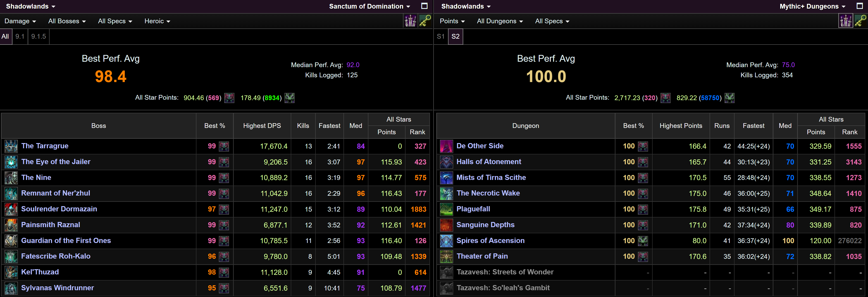Click Remnant of Ner'zhul boss icon
Image resolution: width=868 pixels, height=297 pixels.
(x=11, y=193)
